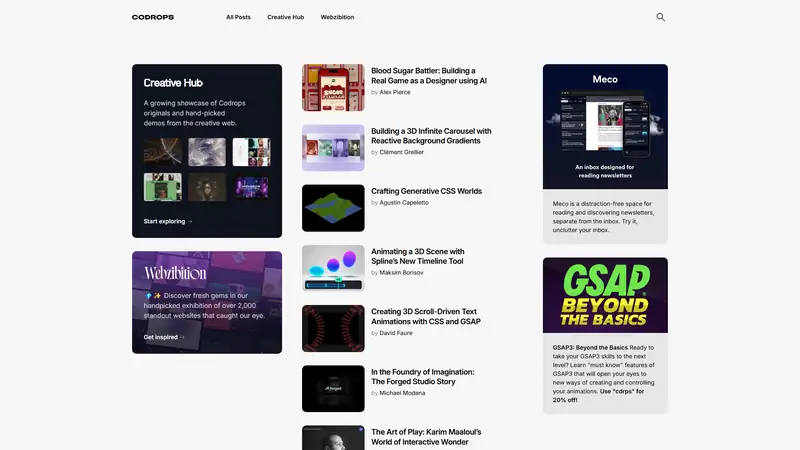Viewport: 800px width, 450px height.
Task: Open The Forged Studio Story article
Action: click(422, 377)
